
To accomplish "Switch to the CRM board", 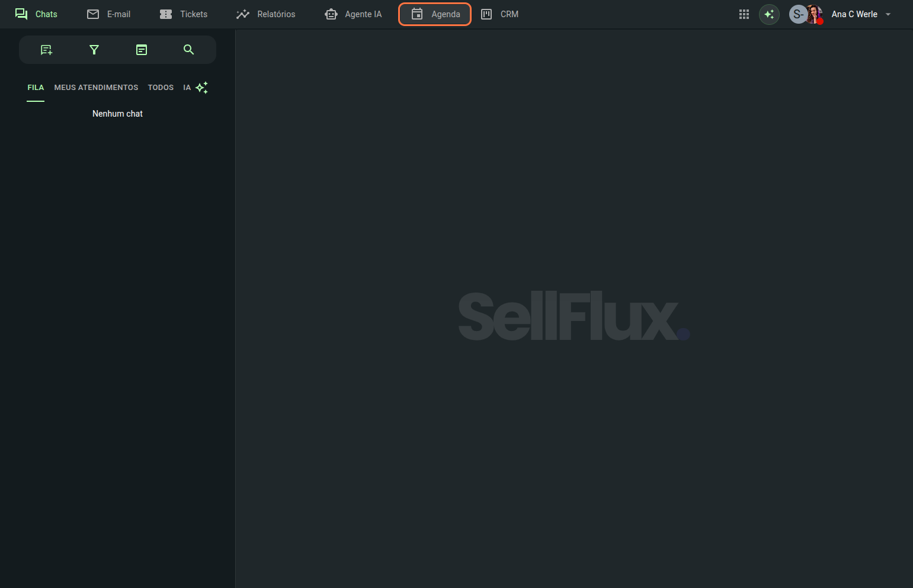I will click(x=499, y=14).
